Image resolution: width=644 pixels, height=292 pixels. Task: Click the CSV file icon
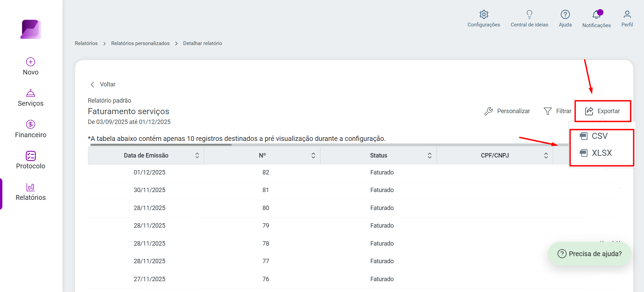pos(584,136)
